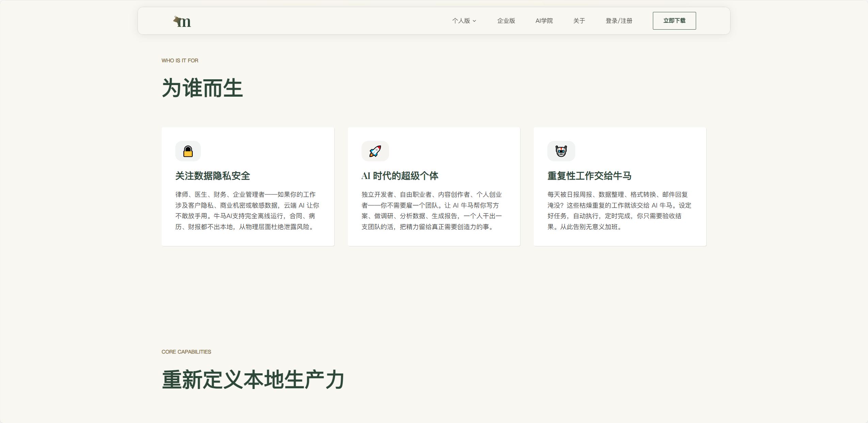This screenshot has height=423, width=868.
Task: Click paragraph starting 律师、医生、财务
Action: 247,211
